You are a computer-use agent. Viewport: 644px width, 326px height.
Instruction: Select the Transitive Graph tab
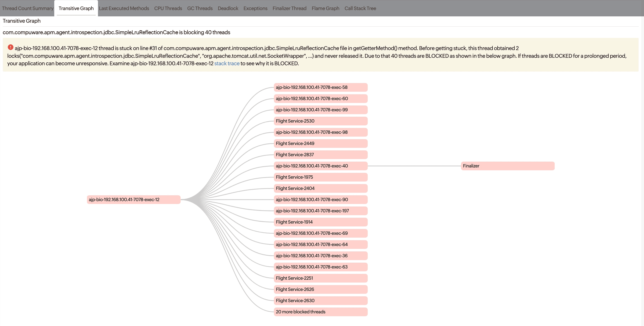[76, 8]
